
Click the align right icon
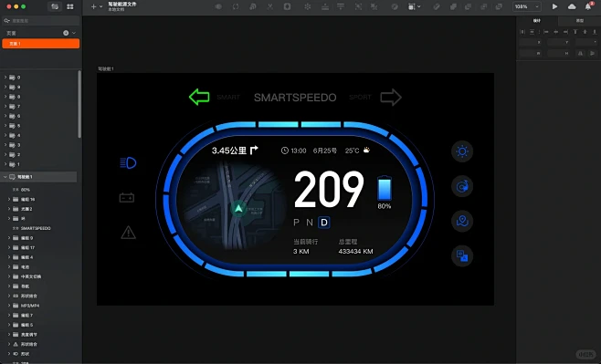point(565,32)
